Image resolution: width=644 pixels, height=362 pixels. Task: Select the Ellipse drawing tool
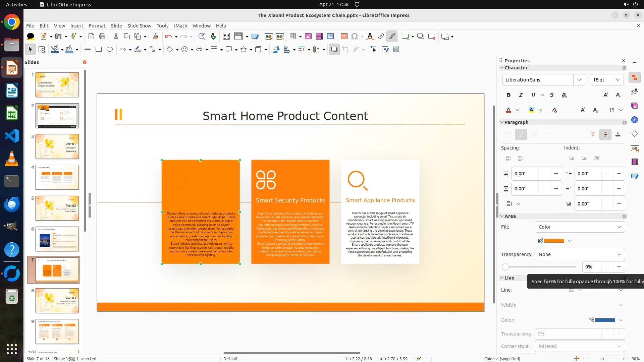[110, 50]
